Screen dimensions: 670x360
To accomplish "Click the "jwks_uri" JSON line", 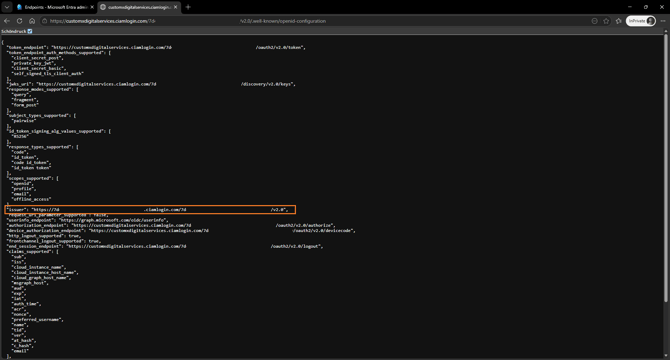I will (151, 84).
